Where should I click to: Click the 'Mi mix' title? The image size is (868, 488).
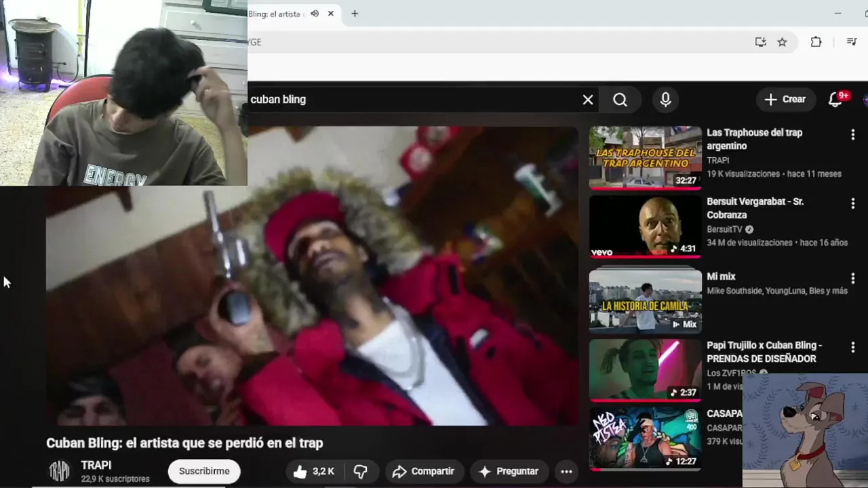pos(721,277)
